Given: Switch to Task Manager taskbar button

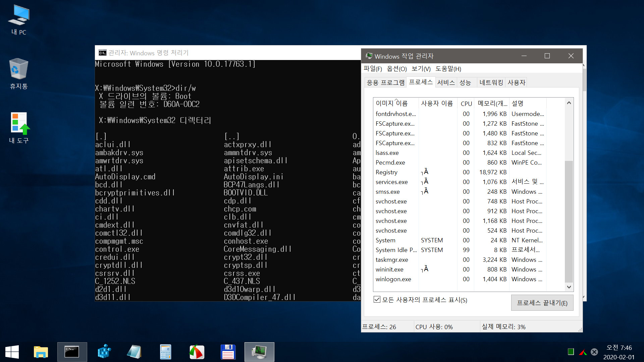Looking at the screenshot, I should click(x=259, y=352).
